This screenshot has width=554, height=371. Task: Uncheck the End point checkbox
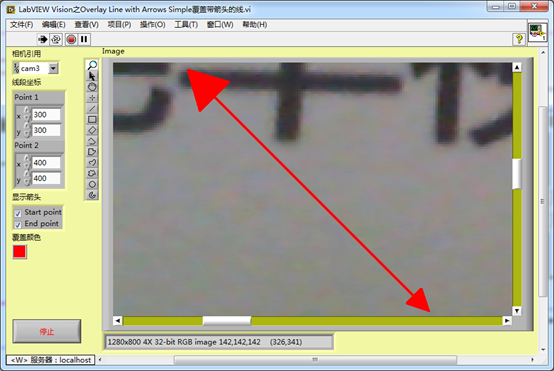coord(18,224)
